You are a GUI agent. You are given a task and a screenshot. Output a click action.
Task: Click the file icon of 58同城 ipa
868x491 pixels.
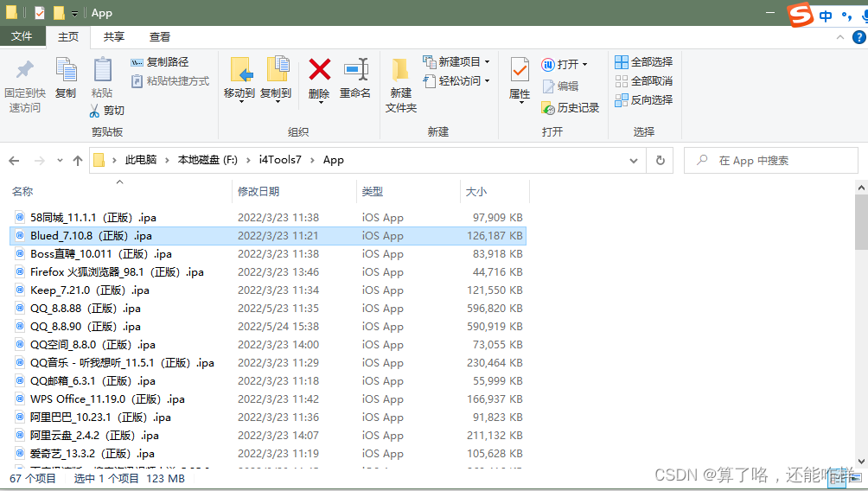20,218
